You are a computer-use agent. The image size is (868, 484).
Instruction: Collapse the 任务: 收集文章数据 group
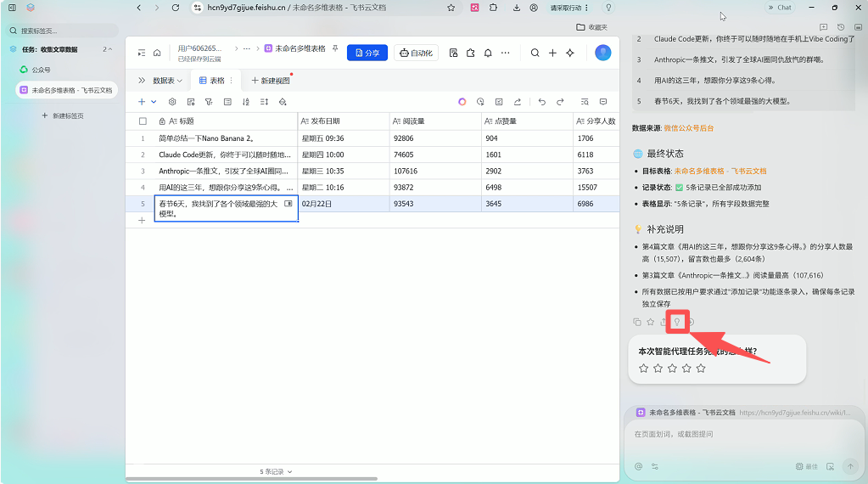point(110,49)
